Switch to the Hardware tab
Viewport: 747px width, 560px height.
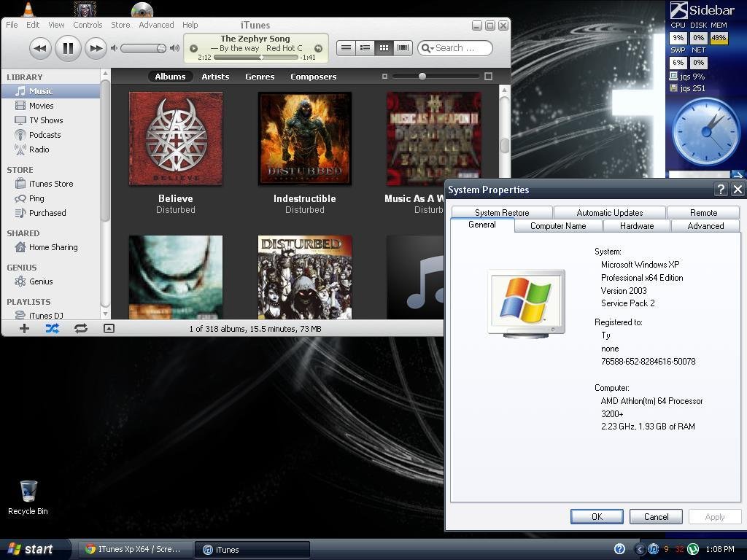(x=637, y=226)
